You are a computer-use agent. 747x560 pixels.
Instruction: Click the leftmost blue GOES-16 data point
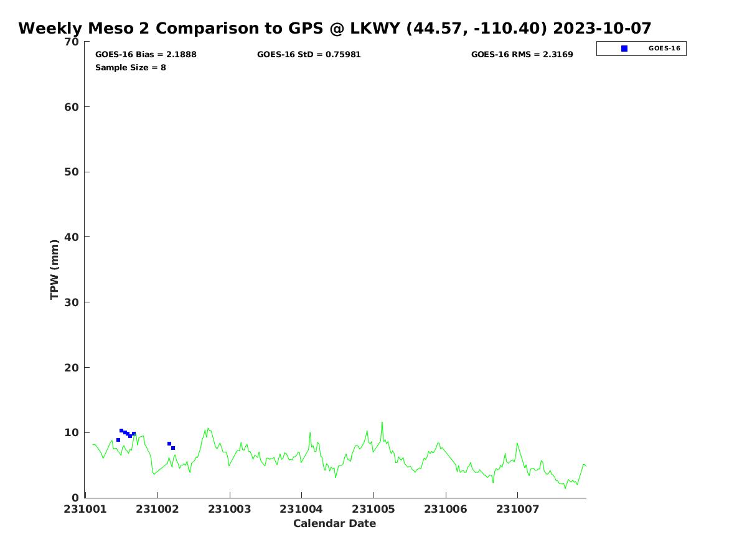click(118, 440)
